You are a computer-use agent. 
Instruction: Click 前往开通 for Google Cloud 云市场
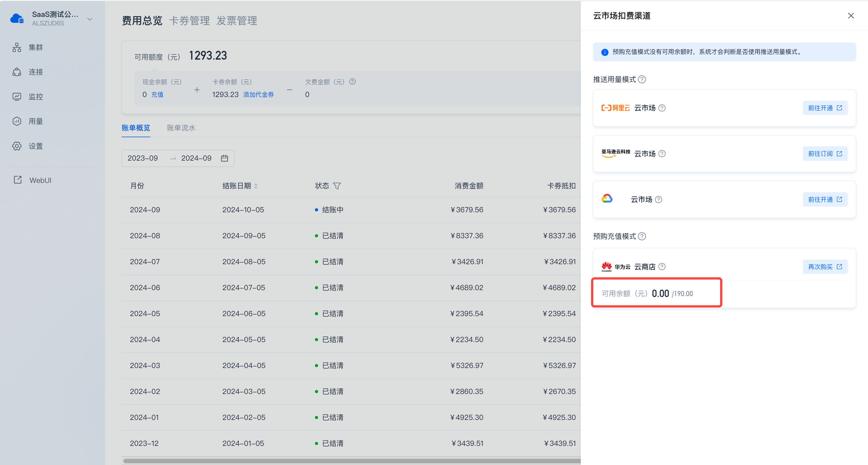[x=825, y=200]
